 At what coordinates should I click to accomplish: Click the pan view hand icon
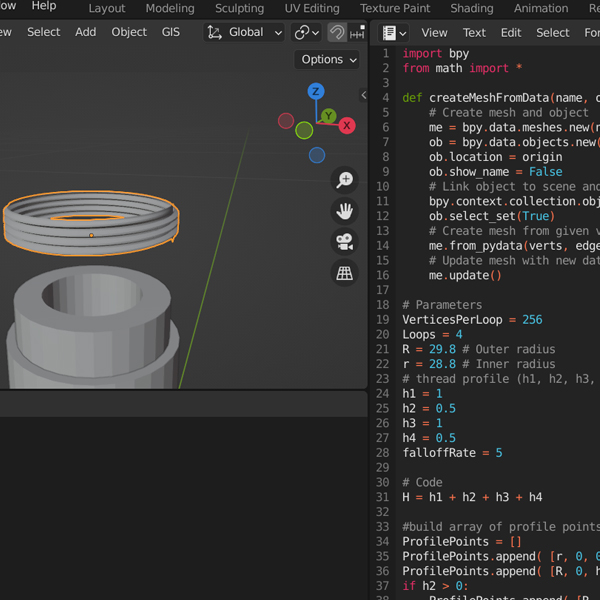click(345, 211)
